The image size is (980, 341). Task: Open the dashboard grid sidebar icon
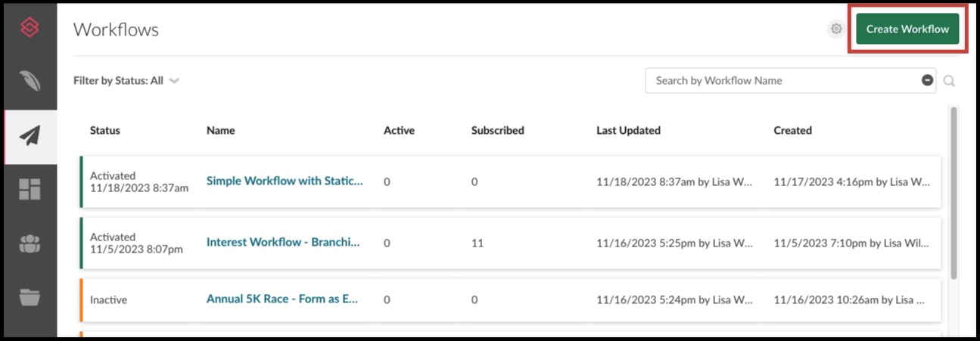[30, 190]
